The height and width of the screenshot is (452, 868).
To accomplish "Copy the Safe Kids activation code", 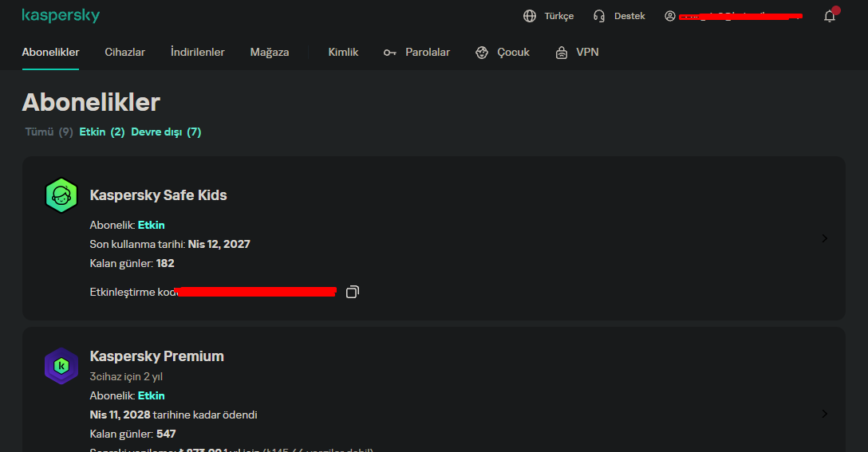I will click(x=352, y=292).
